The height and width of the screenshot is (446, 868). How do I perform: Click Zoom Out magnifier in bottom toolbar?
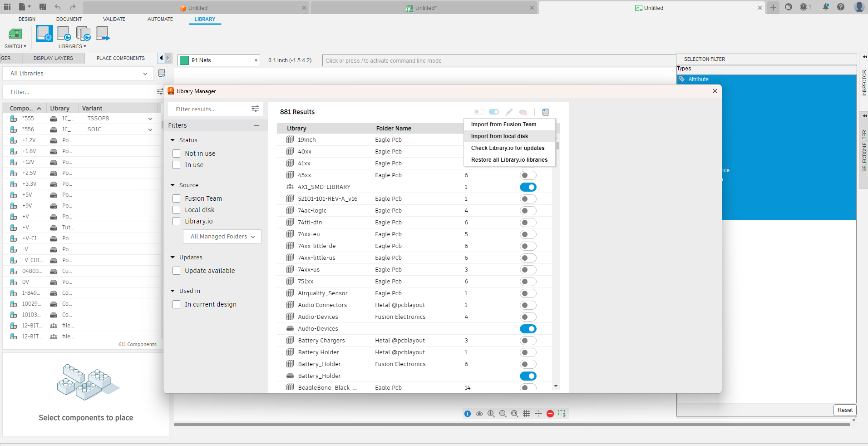(503, 414)
